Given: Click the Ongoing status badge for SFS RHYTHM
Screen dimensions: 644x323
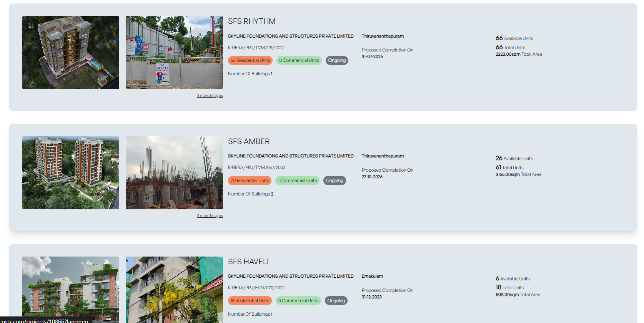Looking at the screenshot, I should (x=337, y=60).
